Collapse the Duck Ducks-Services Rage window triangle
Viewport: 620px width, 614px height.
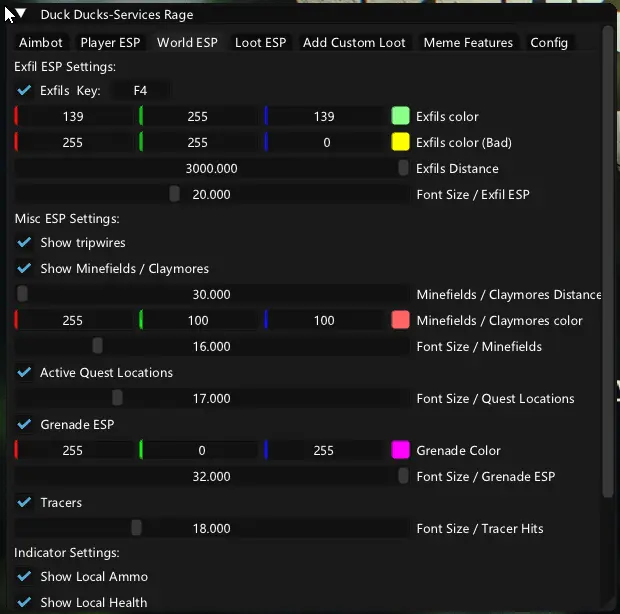[20, 15]
